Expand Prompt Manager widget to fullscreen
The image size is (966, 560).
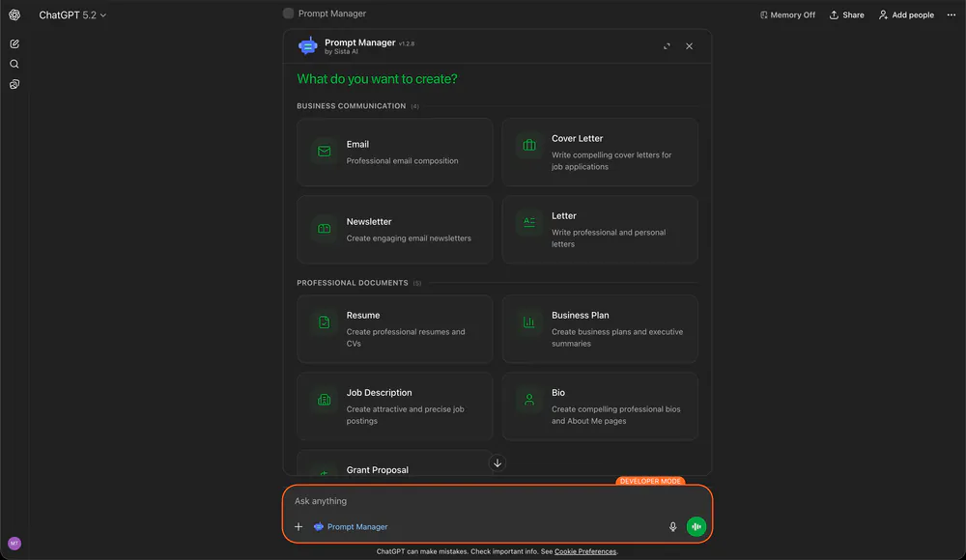[x=667, y=46]
